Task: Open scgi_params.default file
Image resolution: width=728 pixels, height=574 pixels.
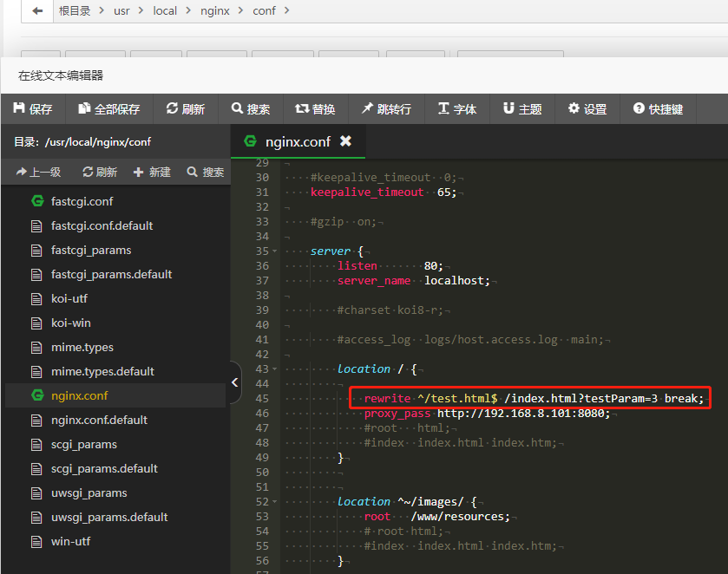Action: 115,469
